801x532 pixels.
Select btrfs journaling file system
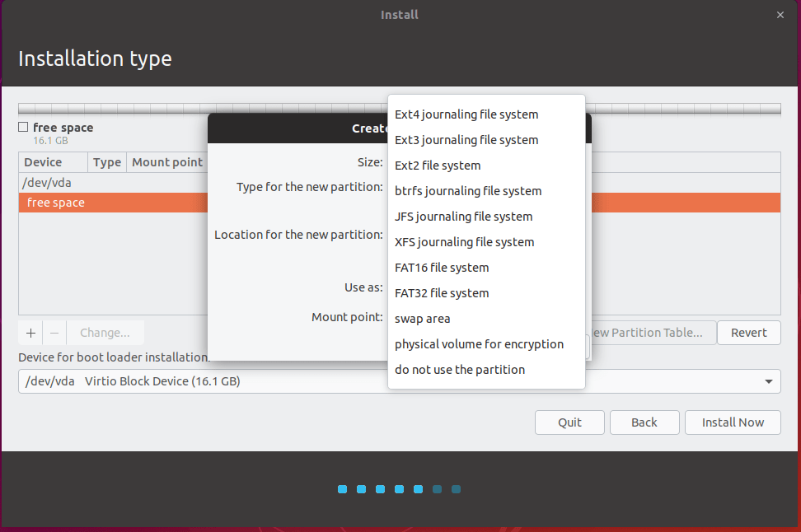pos(467,190)
